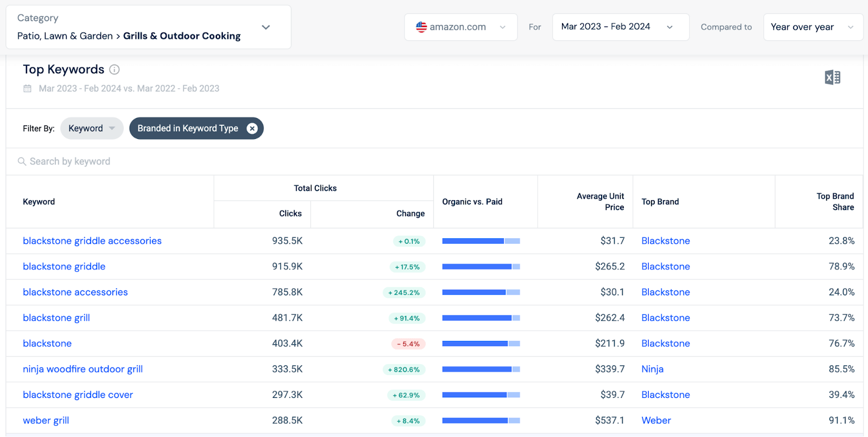The height and width of the screenshot is (437, 868).
Task: Open the Keyword filter dropdown
Action: pyautogui.click(x=92, y=129)
